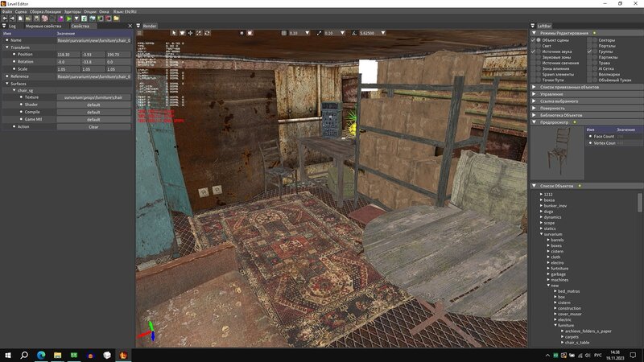Click the Windows Start button
The image size is (644, 362).
(7, 355)
